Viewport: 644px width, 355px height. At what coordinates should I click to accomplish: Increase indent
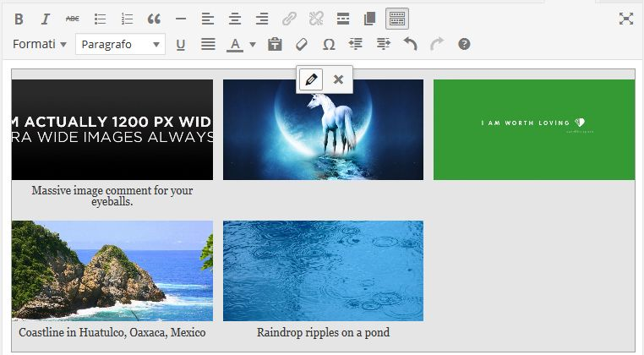[x=383, y=44]
